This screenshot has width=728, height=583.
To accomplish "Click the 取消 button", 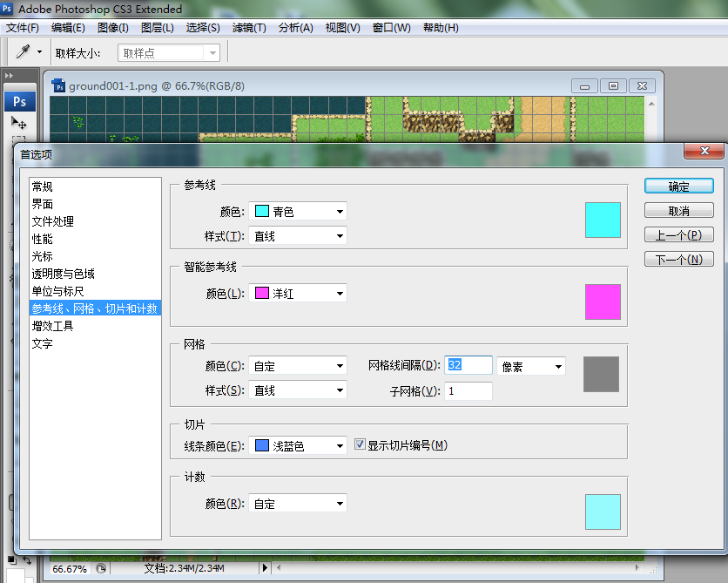I will (x=678, y=210).
